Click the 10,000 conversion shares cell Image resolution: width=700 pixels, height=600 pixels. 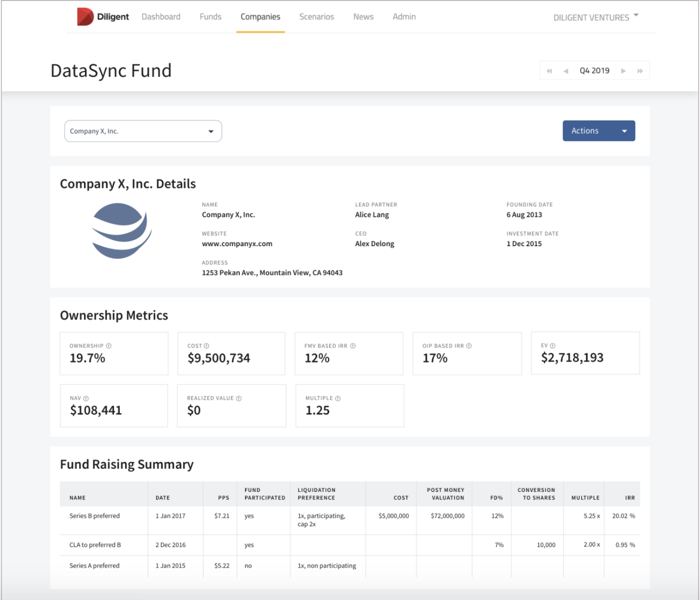coord(546,545)
